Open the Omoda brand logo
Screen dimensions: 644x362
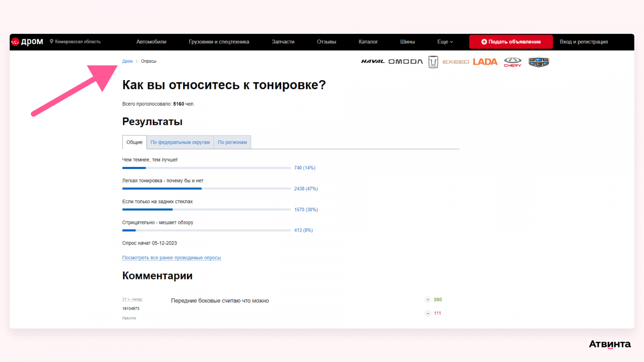pos(406,62)
